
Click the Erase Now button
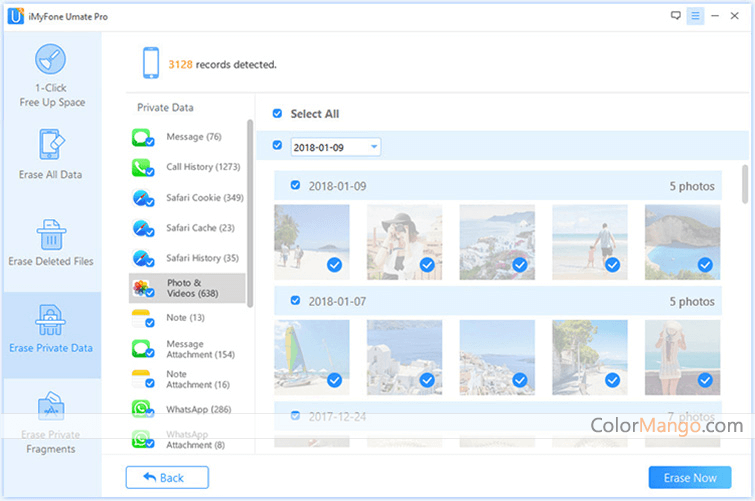pyautogui.click(x=689, y=478)
